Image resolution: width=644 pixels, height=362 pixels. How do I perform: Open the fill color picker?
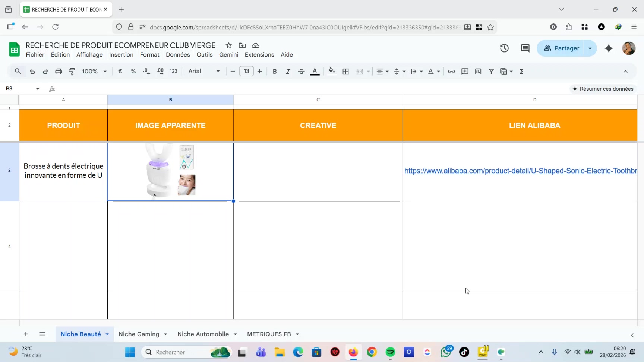(x=331, y=71)
